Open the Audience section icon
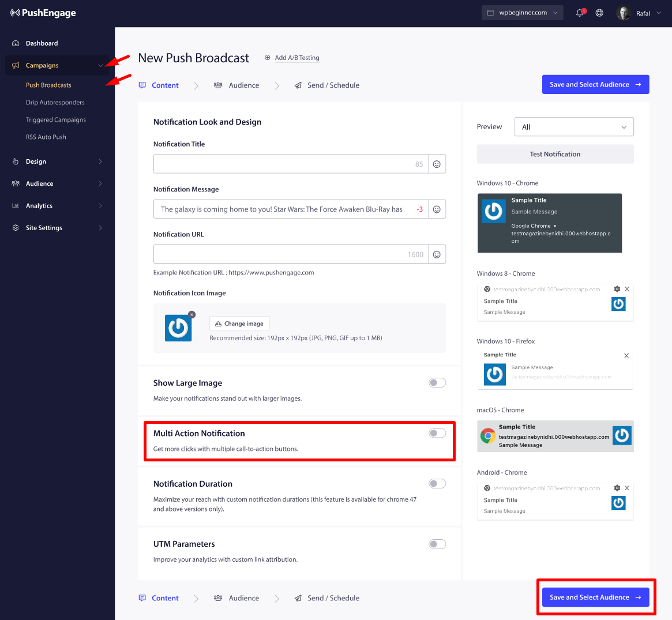Screen dimensions: 672x620 pos(16,183)
